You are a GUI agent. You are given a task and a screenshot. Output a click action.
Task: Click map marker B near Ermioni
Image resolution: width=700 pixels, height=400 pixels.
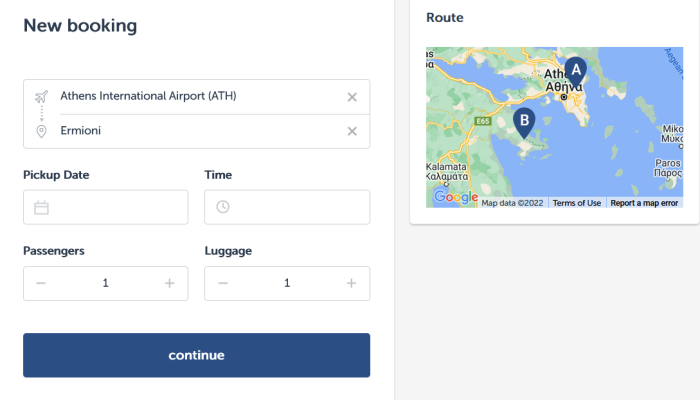point(523,122)
